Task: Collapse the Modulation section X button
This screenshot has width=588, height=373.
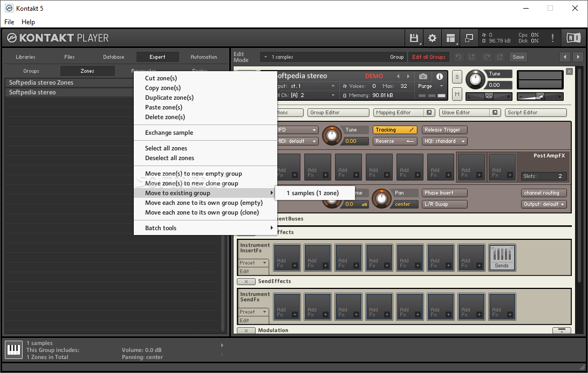Action: (x=246, y=330)
